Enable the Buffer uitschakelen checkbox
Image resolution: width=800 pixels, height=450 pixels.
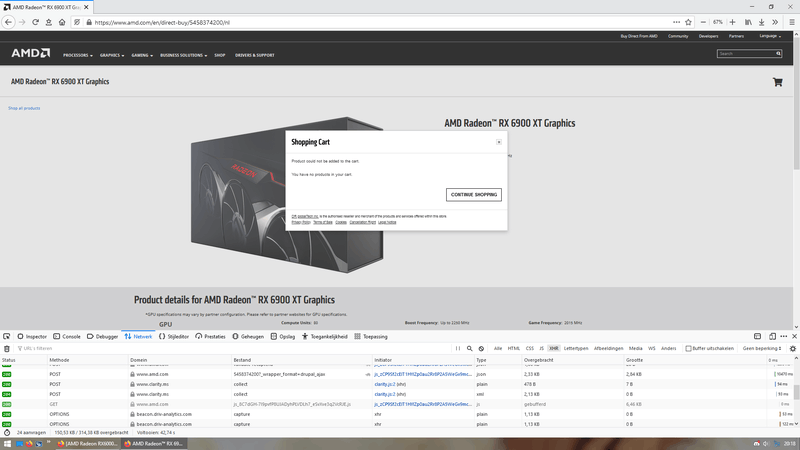click(688, 348)
